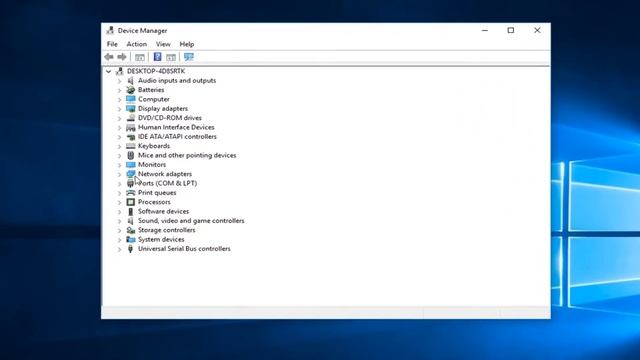This screenshot has width=640, height=360.
Task: Click the scan for hardware changes icon
Action: tap(189, 57)
